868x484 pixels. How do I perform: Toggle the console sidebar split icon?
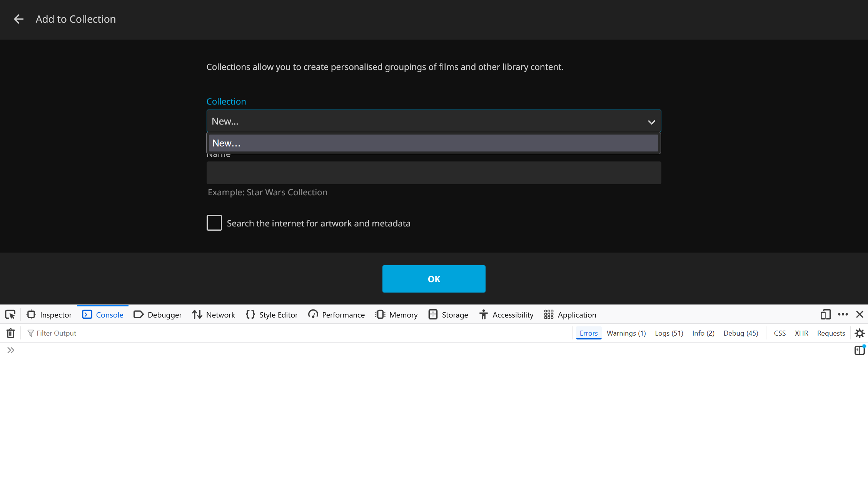(x=859, y=350)
